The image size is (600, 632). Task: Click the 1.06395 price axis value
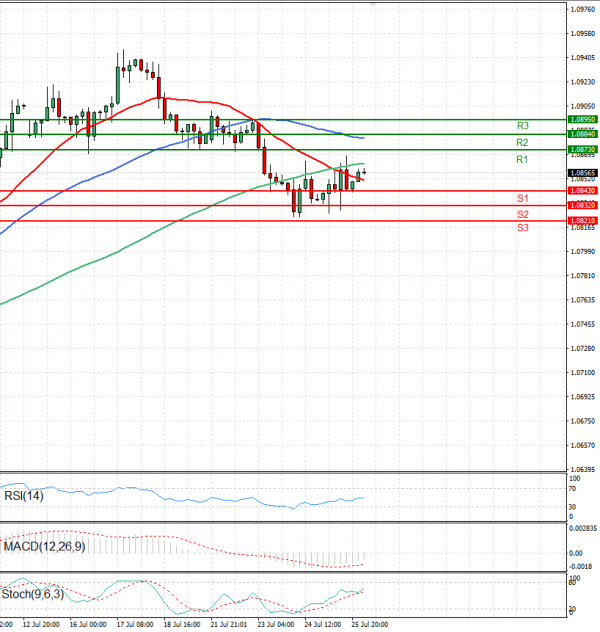[x=583, y=470]
